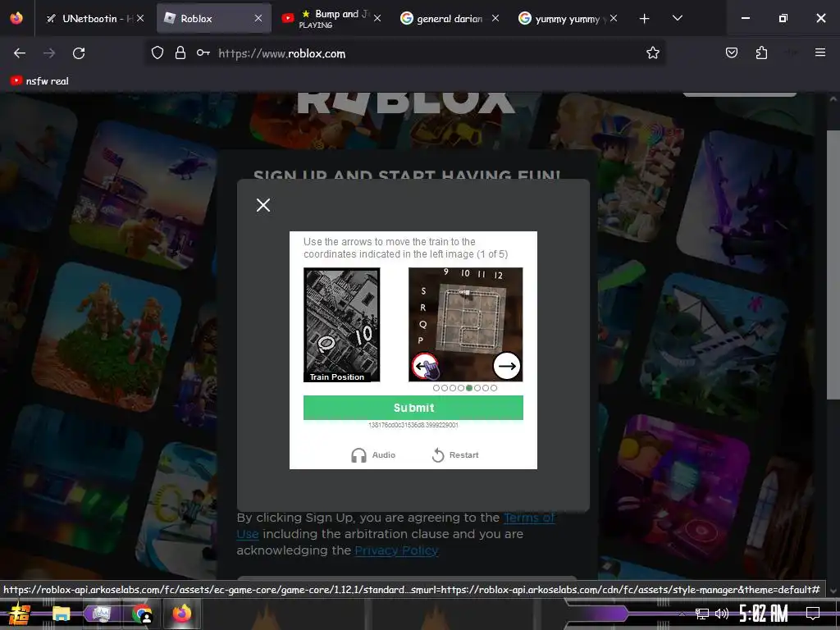Close the Bump and J YouTube tab
Viewport: 840px width, 630px height.
(x=377, y=18)
